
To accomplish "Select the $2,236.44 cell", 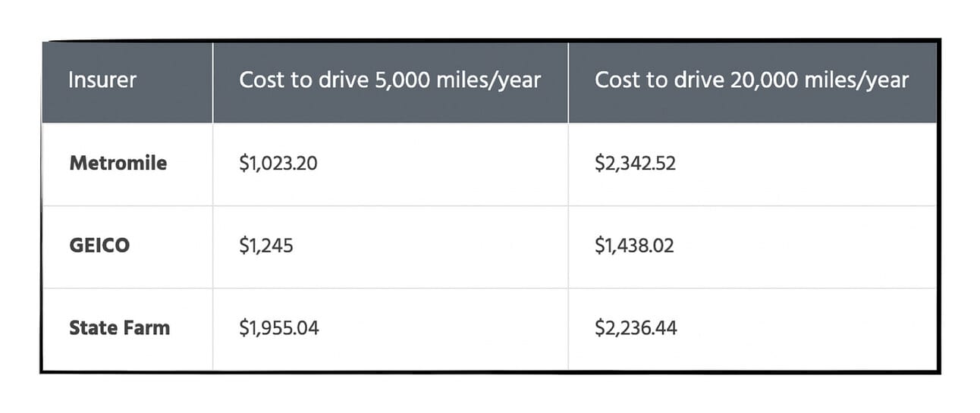I will [636, 328].
